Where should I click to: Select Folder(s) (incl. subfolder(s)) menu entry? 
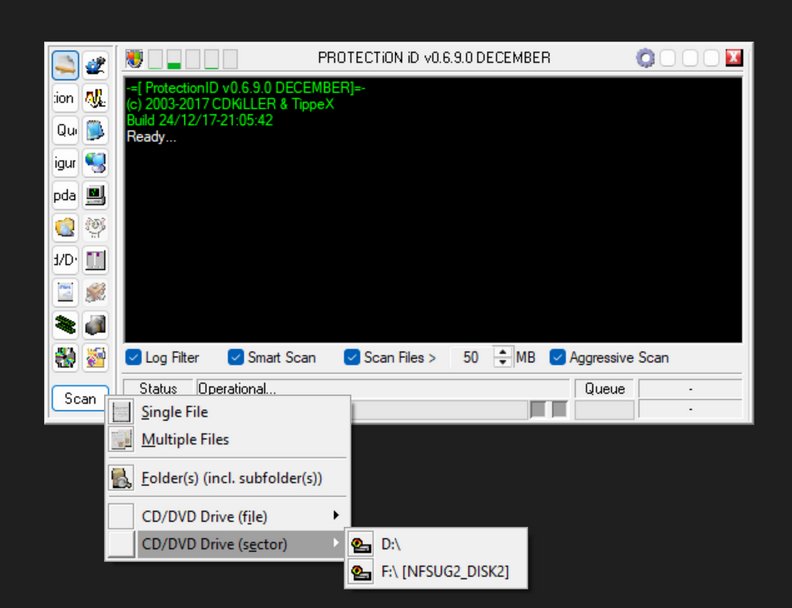[228, 478]
